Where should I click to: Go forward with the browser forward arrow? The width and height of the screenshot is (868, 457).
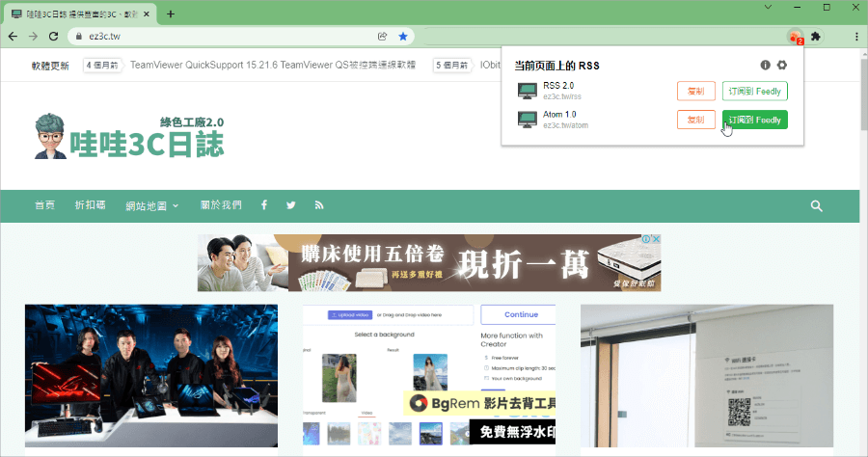[33, 36]
